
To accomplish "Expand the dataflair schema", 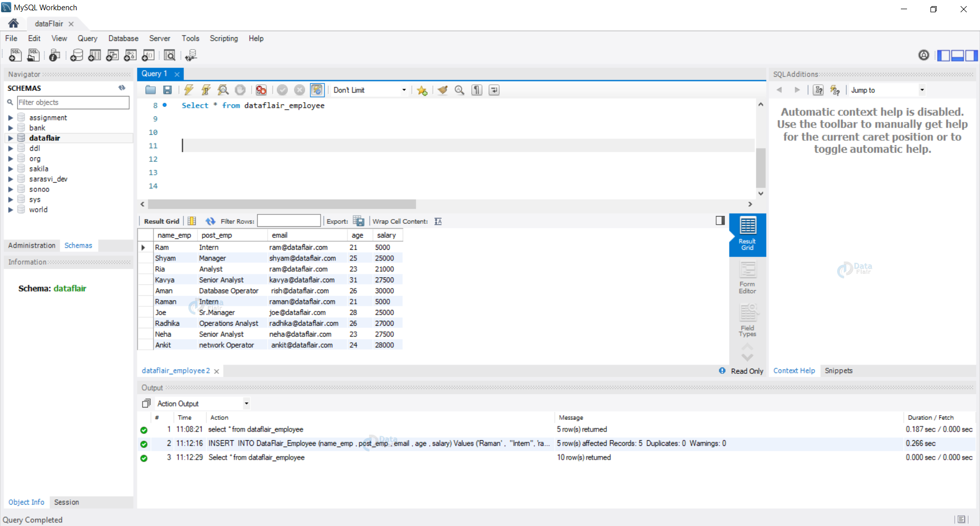I will coord(10,138).
